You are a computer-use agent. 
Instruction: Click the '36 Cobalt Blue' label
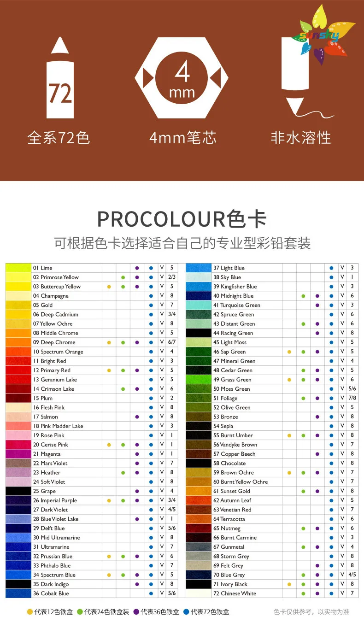(51, 593)
